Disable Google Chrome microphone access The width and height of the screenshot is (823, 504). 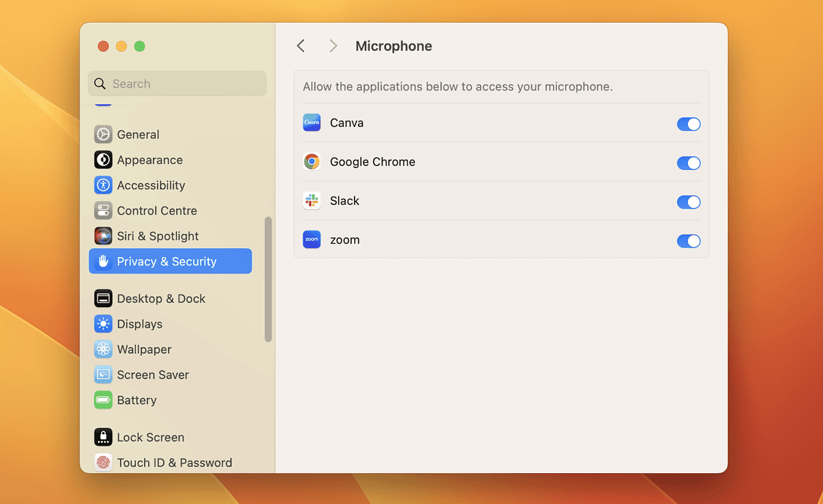[689, 163]
